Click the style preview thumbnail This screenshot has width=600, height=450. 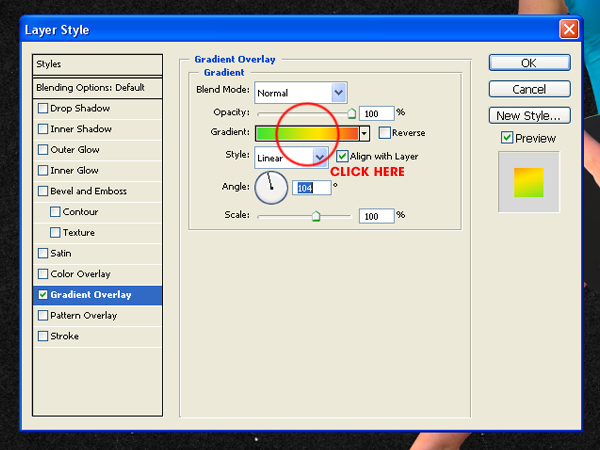point(529,182)
